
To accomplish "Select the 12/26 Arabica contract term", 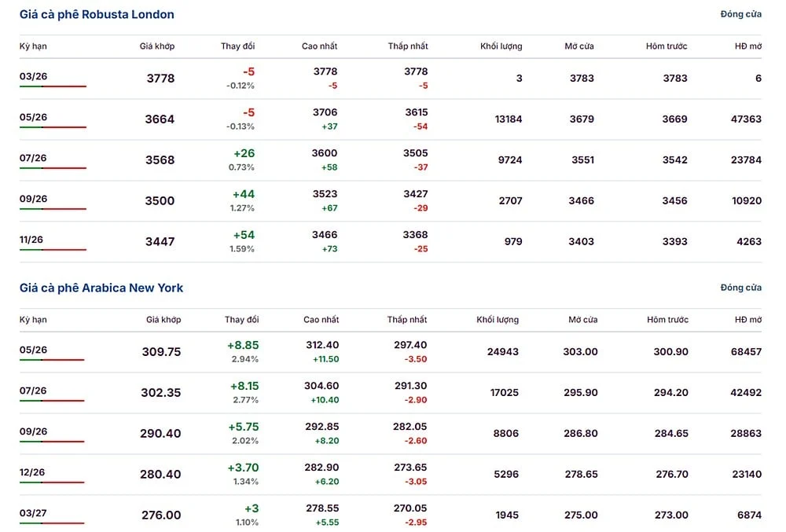I will (x=33, y=472).
